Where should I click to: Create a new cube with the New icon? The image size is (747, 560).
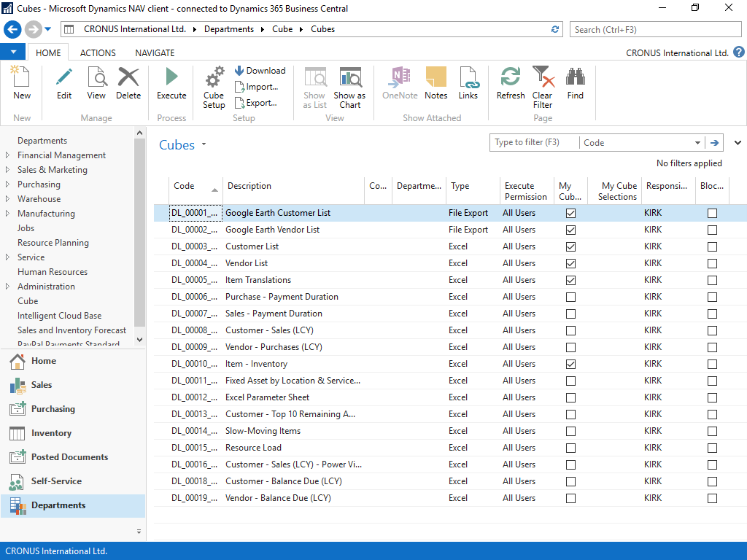(21, 83)
